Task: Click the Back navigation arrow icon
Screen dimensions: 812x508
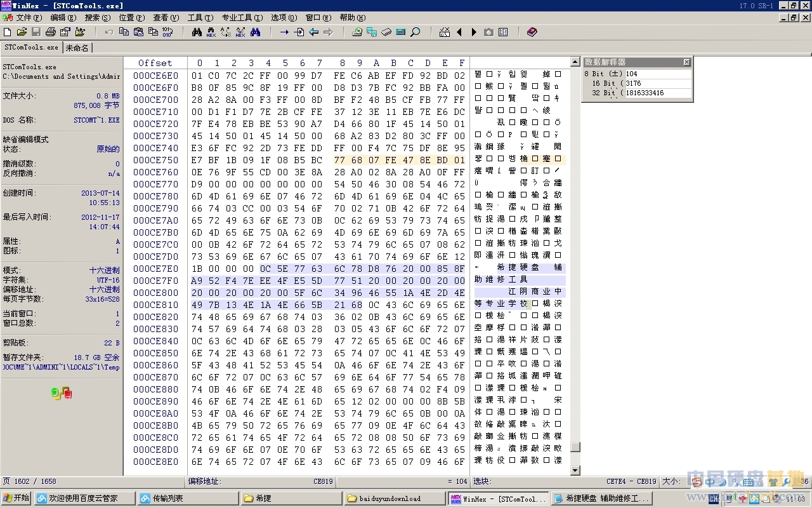Action: (x=313, y=32)
